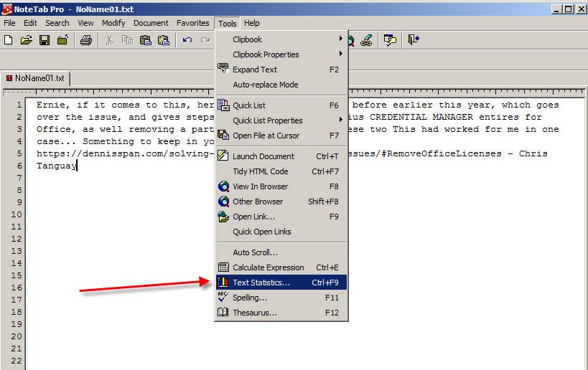
Task: Choose Clipbook Properties menu entry
Action: [281, 54]
